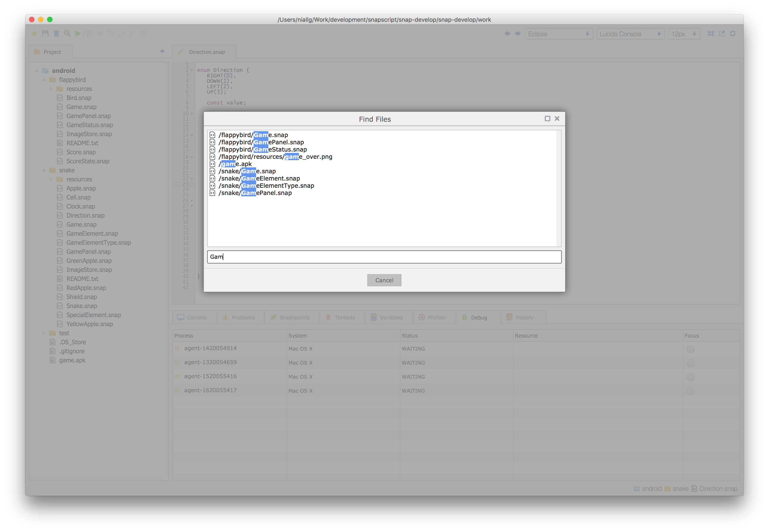The width and height of the screenshot is (769, 532).
Task: Open the Eclipse theme dropdown
Action: tap(559, 34)
